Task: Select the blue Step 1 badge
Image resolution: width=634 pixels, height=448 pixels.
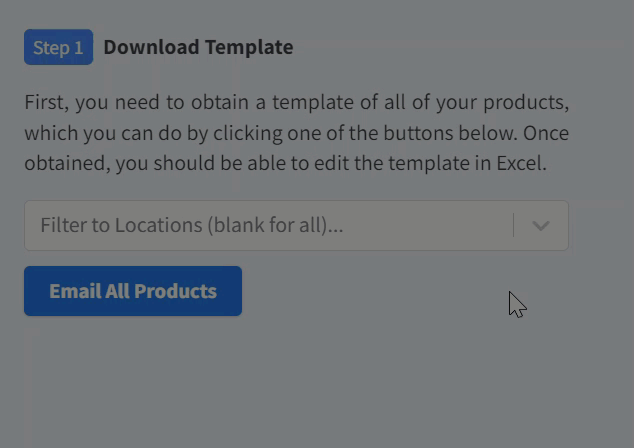Action: coord(58,47)
